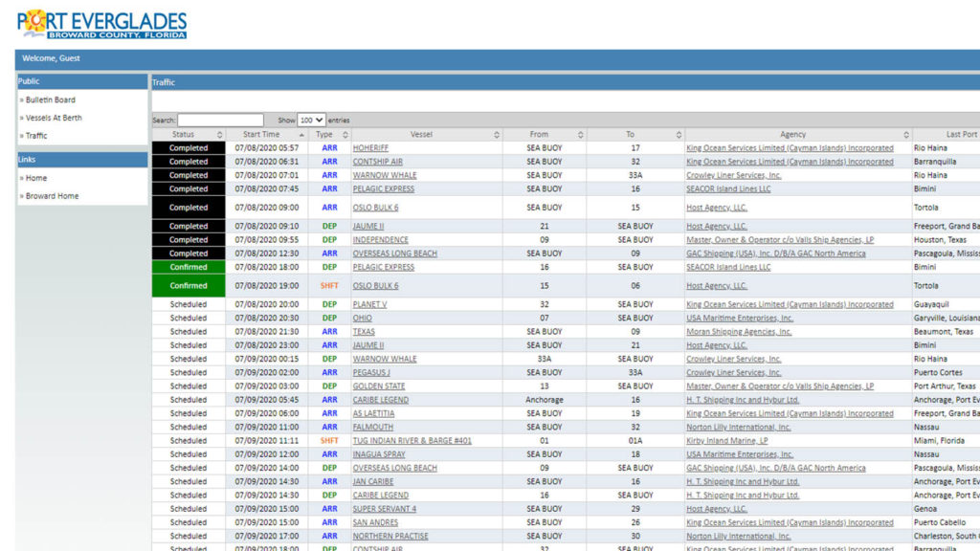
Task: Click SHFT type in TUG INDIAN RIVER row
Action: (329, 440)
